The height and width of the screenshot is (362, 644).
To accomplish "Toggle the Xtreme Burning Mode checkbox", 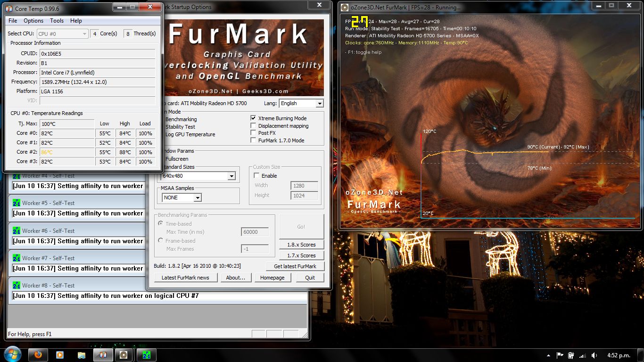I will point(254,118).
